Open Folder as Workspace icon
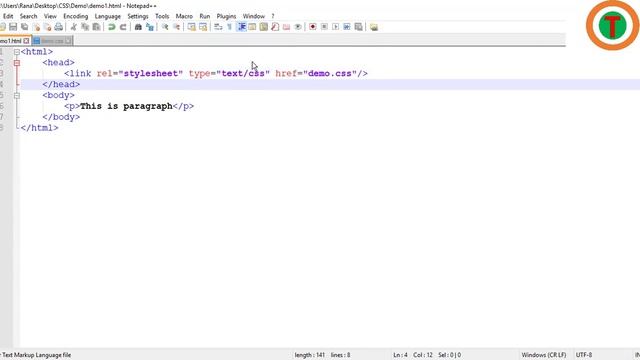The image size is (640, 360). [x=287, y=27]
